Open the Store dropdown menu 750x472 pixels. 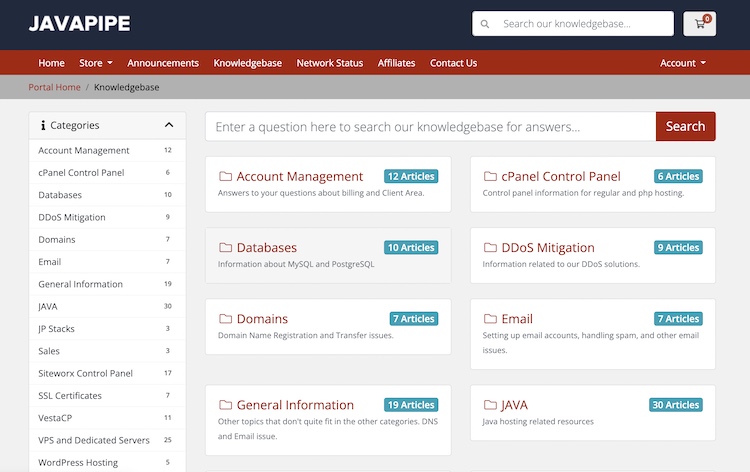coord(95,63)
